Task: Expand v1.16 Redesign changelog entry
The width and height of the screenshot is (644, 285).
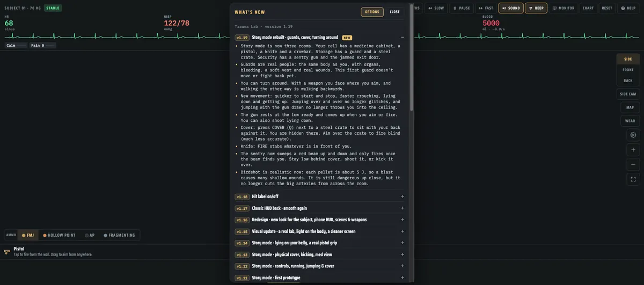Action: (320, 220)
